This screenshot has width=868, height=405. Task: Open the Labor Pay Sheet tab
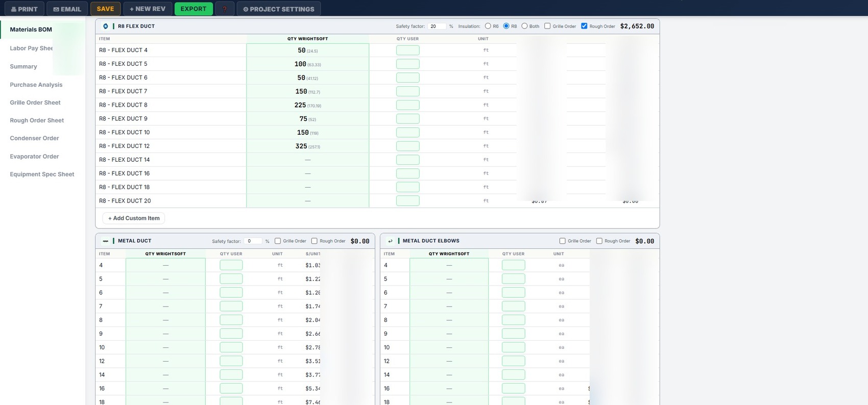tap(32, 48)
